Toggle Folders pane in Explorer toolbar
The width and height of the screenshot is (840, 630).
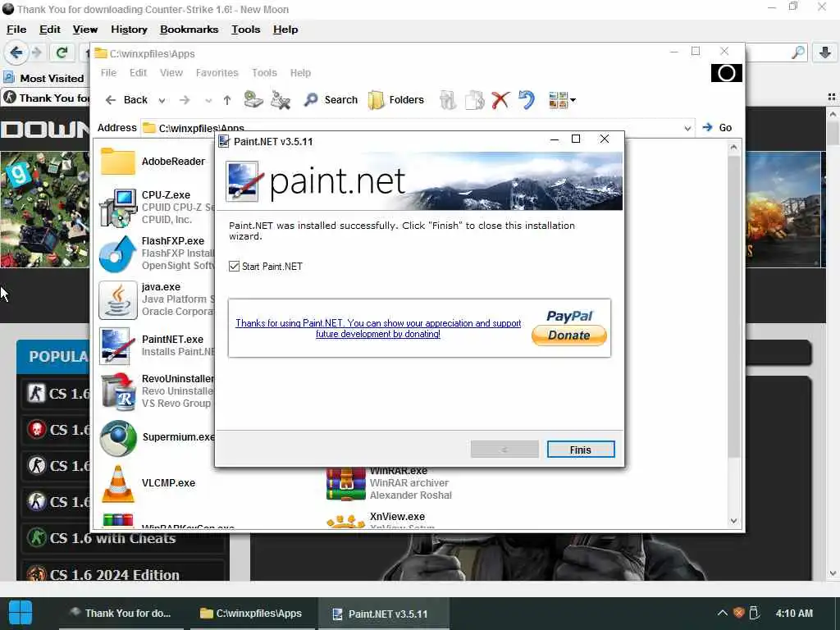coord(396,99)
